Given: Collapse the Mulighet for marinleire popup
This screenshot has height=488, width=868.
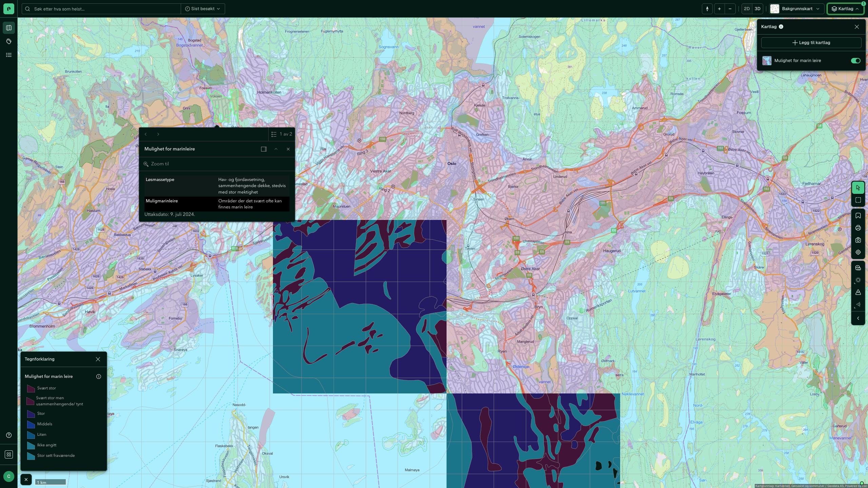Looking at the screenshot, I should 276,149.
